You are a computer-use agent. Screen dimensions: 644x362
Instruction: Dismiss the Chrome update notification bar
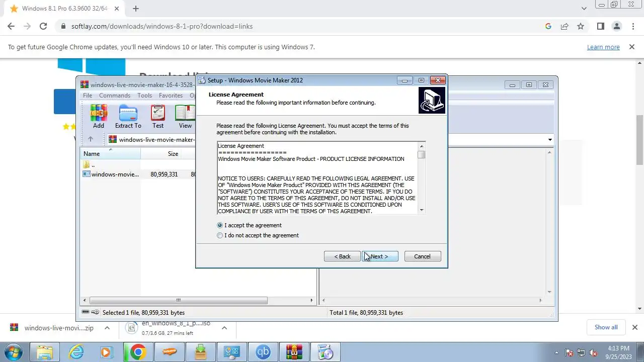click(x=632, y=47)
